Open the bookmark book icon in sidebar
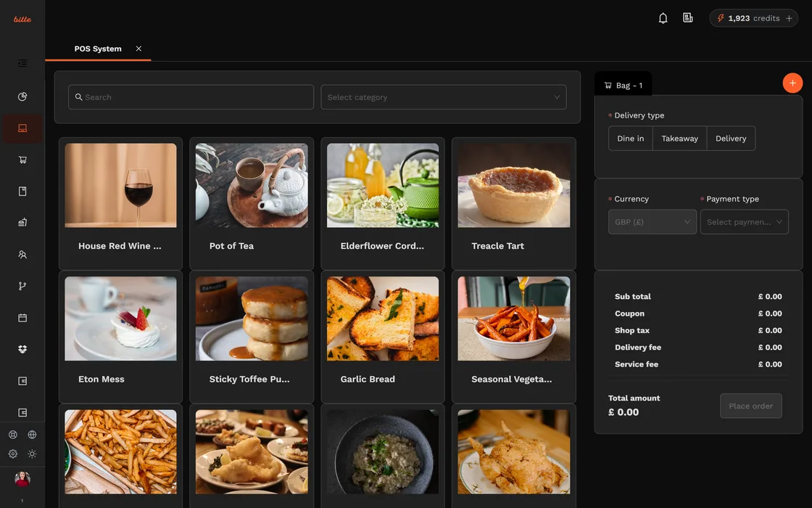812x508 pixels. (x=22, y=192)
